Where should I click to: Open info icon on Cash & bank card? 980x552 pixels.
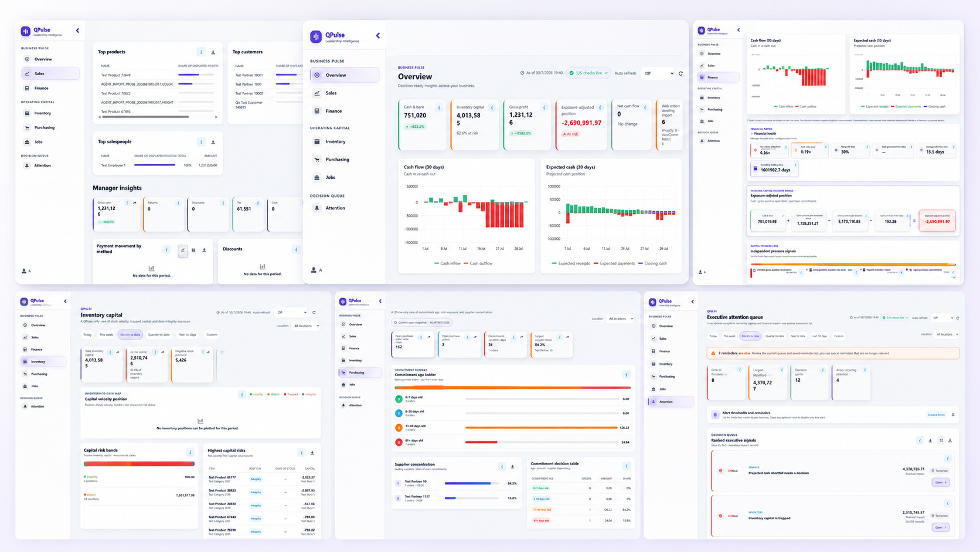(x=439, y=107)
